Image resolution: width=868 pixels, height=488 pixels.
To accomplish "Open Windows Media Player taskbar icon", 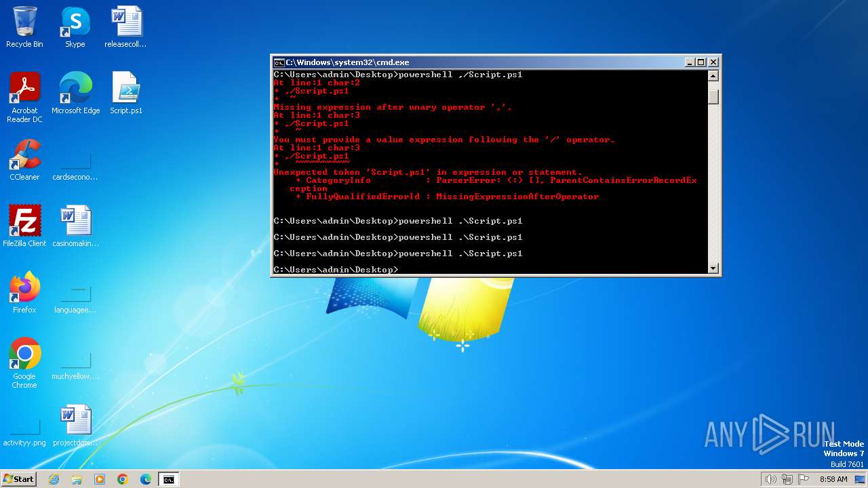I will (100, 479).
